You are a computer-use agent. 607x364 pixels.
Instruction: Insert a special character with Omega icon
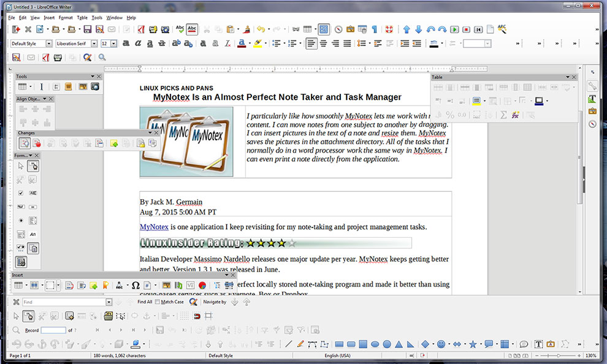pos(136,286)
